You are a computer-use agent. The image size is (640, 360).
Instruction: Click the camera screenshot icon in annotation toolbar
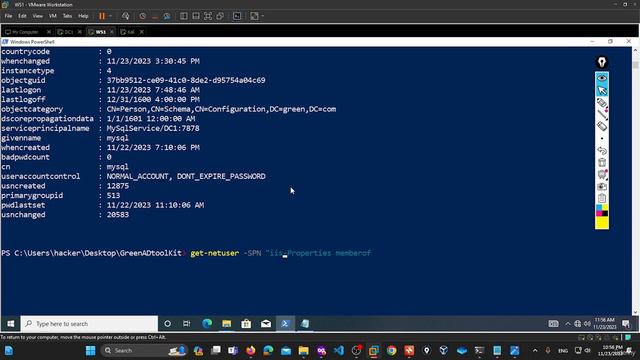[602, 187]
